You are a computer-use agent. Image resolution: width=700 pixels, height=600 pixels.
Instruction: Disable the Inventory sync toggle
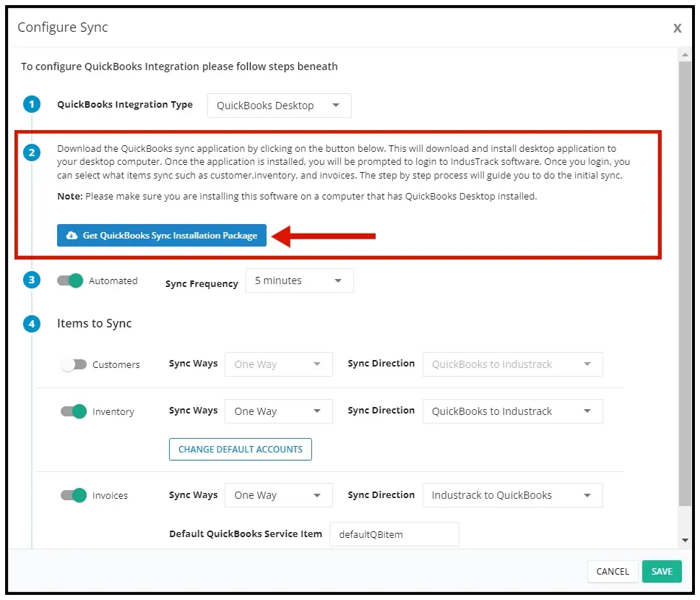pos(74,411)
